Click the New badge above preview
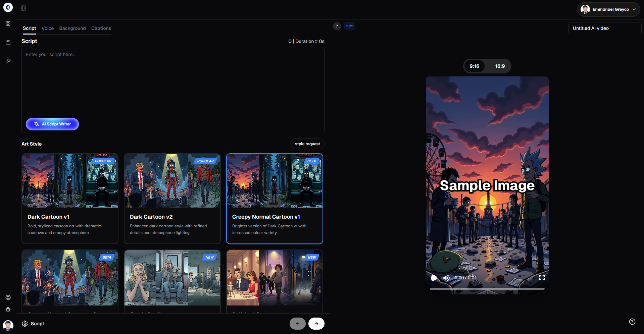The width and height of the screenshot is (644, 334). (x=349, y=26)
